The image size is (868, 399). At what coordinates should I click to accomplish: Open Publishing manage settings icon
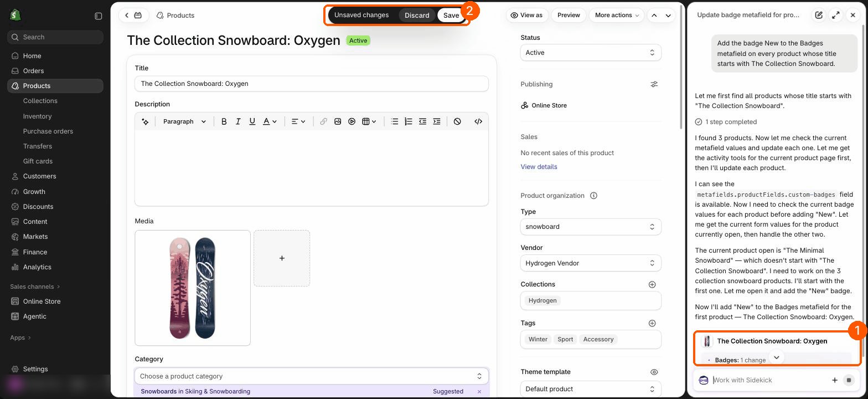(x=654, y=84)
